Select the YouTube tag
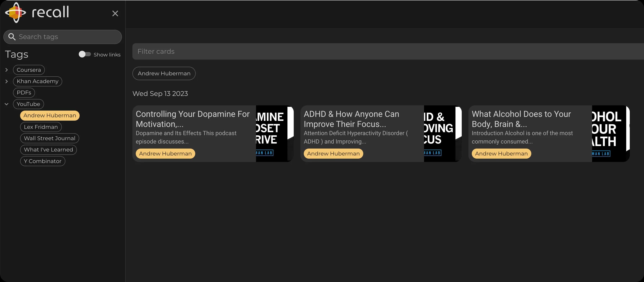Image resolution: width=644 pixels, height=282 pixels. click(x=28, y=104)
